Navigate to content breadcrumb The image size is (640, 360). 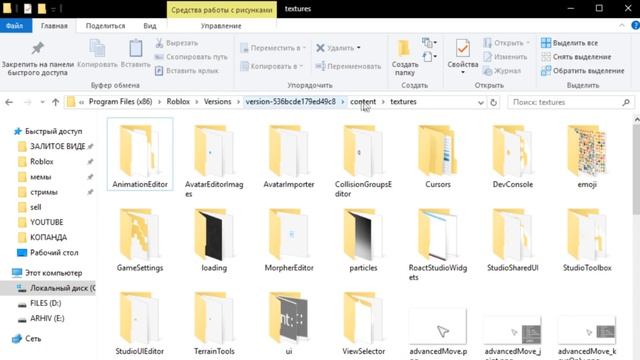tap(363, 102)
